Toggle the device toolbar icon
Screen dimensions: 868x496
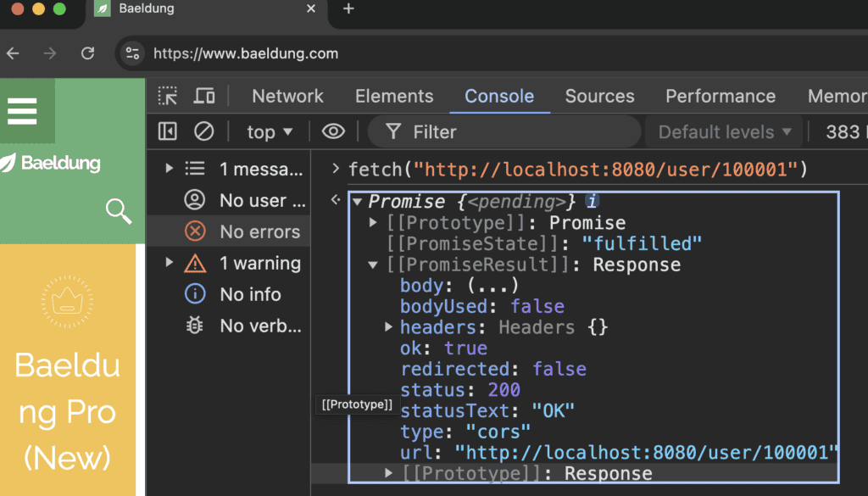pos(204,96)
